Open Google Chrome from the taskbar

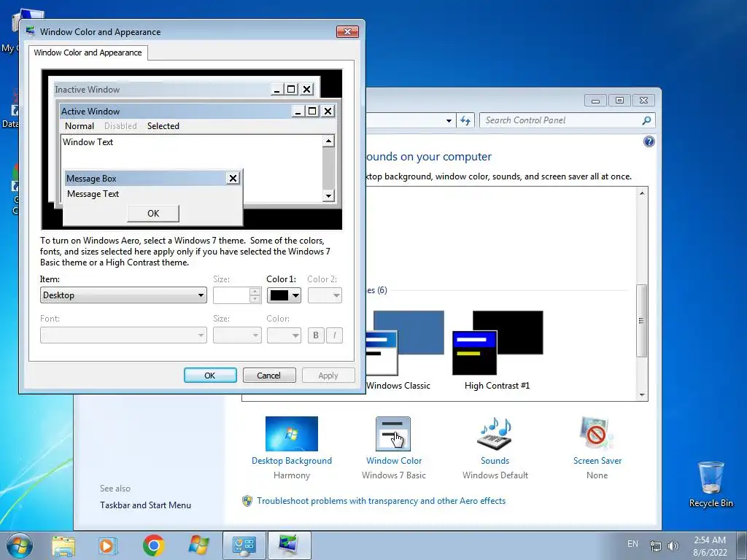pyautogui.click(x=153, y=545)
